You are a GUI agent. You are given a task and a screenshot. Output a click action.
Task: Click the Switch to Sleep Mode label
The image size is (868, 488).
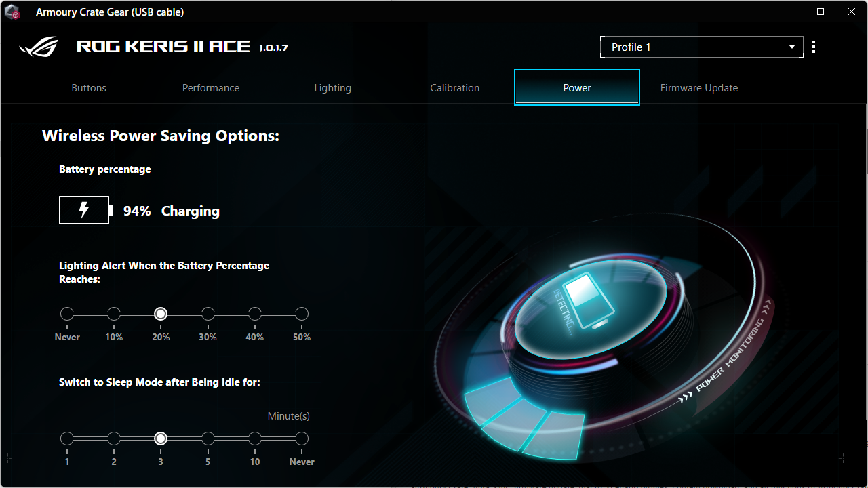pos(159,382)
